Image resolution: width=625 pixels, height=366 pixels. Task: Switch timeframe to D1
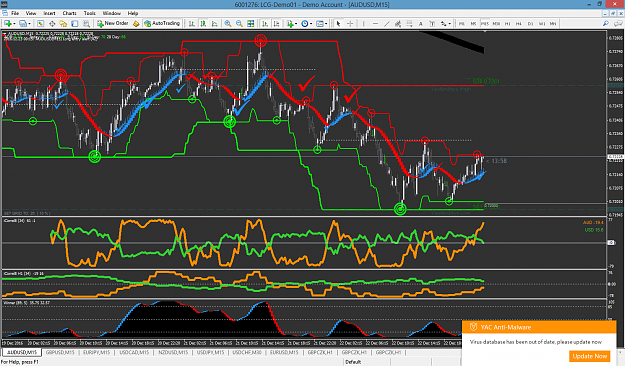click(530, 24)
